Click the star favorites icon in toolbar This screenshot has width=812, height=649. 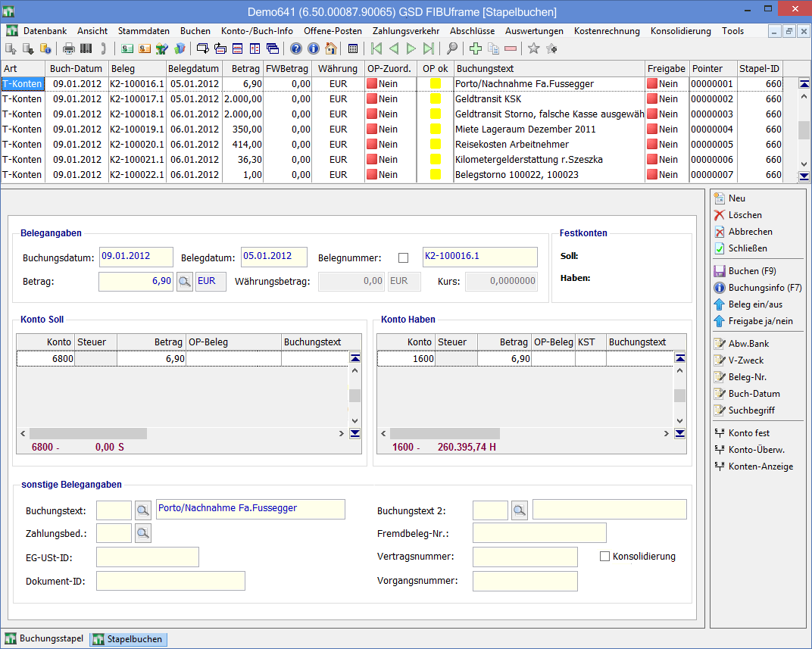[x=533, y=49]
